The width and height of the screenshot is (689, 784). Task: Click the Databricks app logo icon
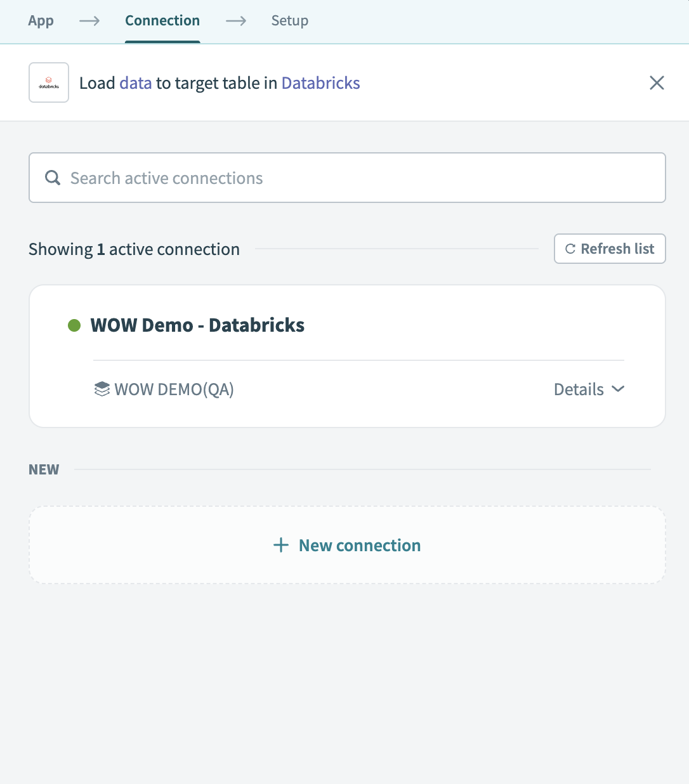point(48,82)
